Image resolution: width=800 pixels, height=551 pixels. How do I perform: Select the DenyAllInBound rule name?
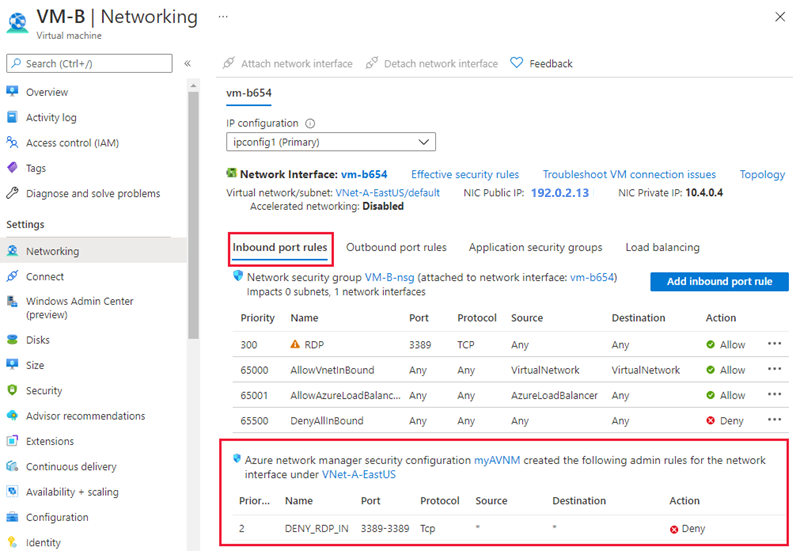pos(327,421)
